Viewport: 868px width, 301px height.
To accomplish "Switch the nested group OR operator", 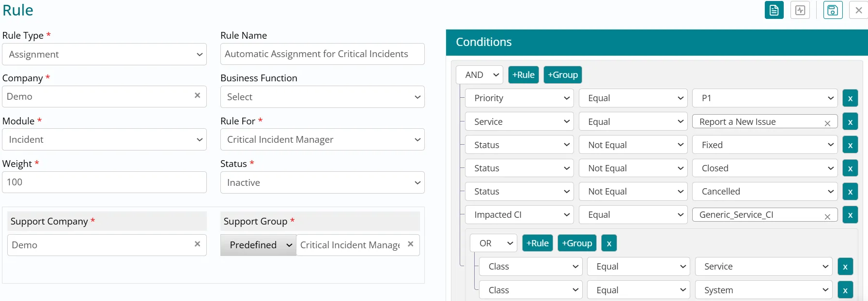I will pos(494,243).
